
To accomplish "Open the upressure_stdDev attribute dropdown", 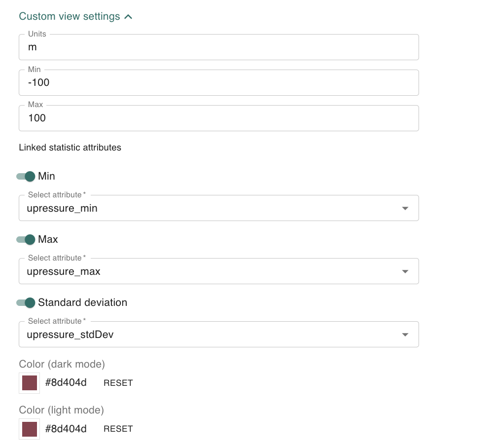I will tap(212, 335).
